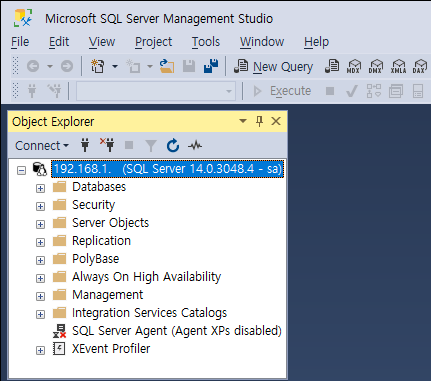Close the Object Explorer panel
Image resolution: width=431 pixels, height=381 pixels.
(276, 121)
